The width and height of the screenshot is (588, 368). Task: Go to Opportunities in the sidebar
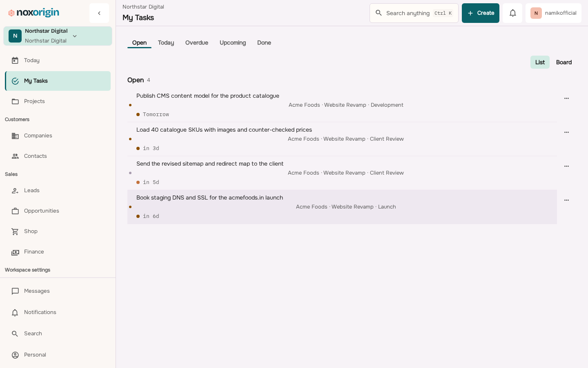(x=58, y=211)
